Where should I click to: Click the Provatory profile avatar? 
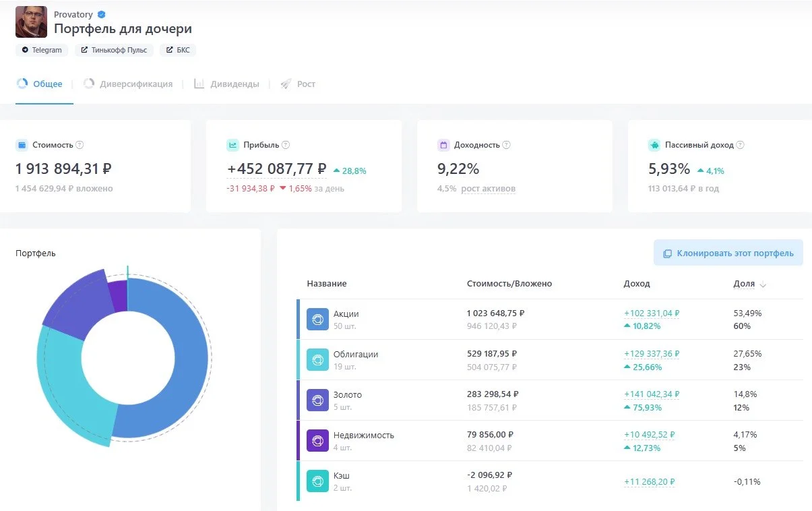(31, 22)
